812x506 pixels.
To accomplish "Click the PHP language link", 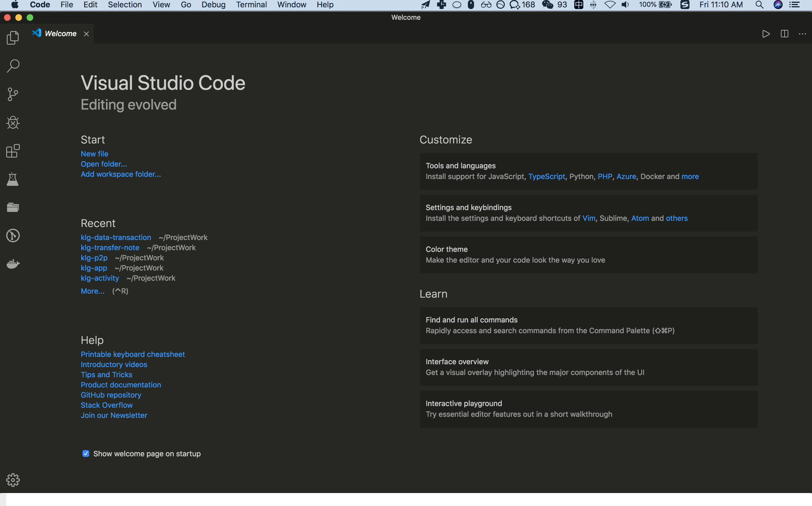I will (605, 177).
